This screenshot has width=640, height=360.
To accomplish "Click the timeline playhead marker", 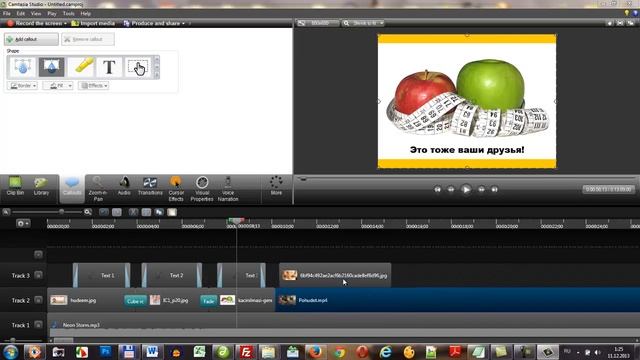I will click(236, 221).
